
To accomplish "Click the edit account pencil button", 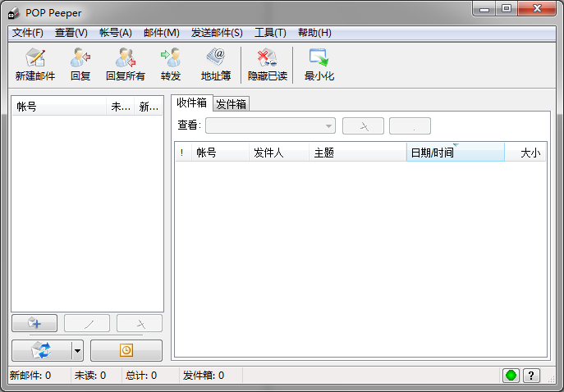I will coord(87,323).
